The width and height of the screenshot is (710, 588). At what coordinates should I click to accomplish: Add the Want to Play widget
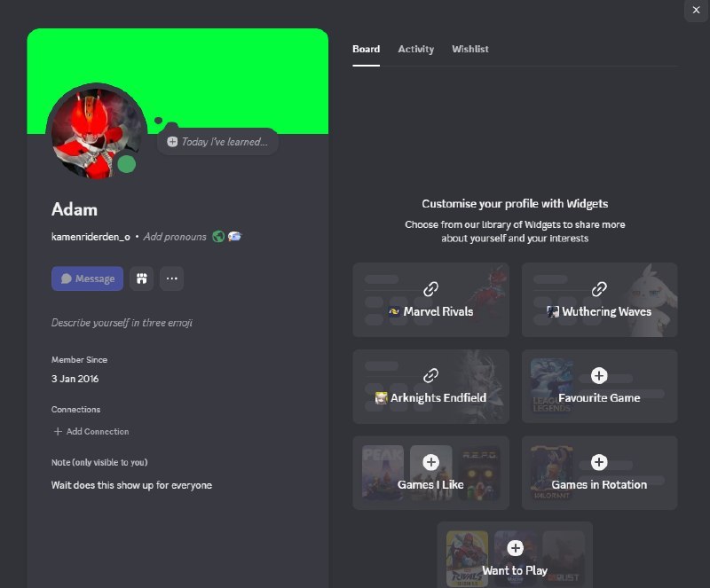click(515, 555)
